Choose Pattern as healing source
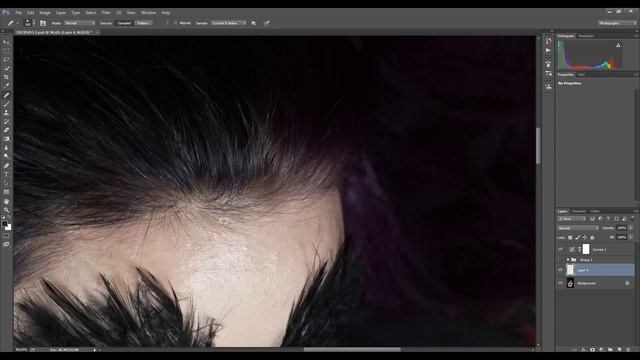640x360 pixels. coord(143,23)
